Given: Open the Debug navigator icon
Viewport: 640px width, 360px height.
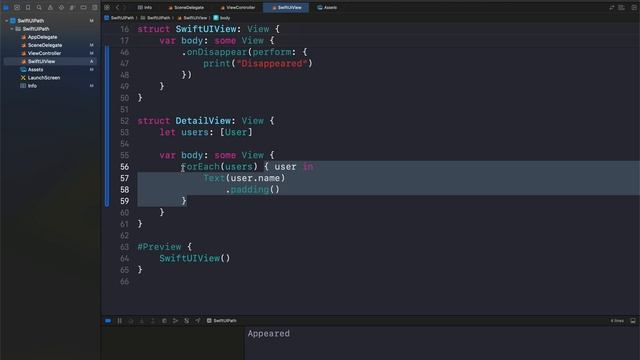Looking at the screenshot, I should pyautogui.click(x=72, y=7).
